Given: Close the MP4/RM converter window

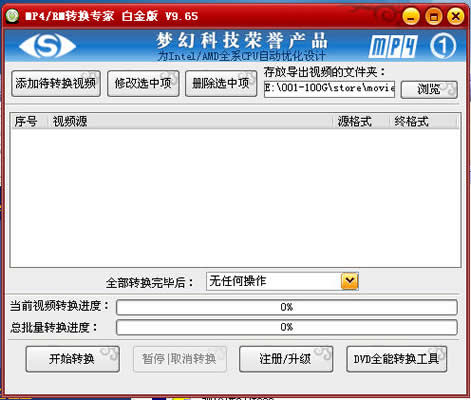Looking at the screenshot, I should pos(455,16).
